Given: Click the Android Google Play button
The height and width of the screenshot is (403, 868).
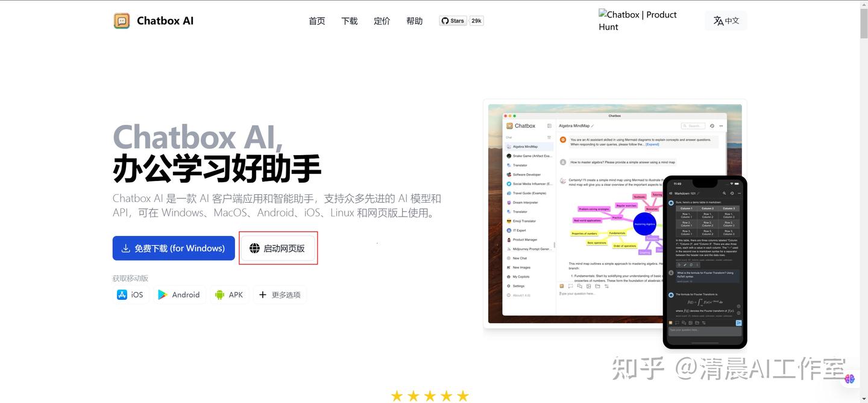Looking at the screenshot, I should (x=179, y=294).
